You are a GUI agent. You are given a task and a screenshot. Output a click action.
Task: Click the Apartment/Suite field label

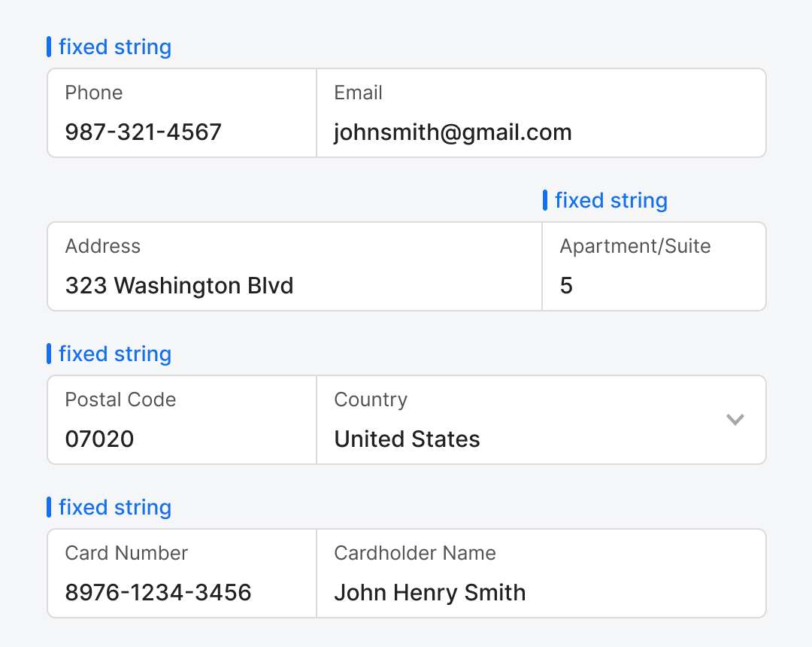click(635, 246)
